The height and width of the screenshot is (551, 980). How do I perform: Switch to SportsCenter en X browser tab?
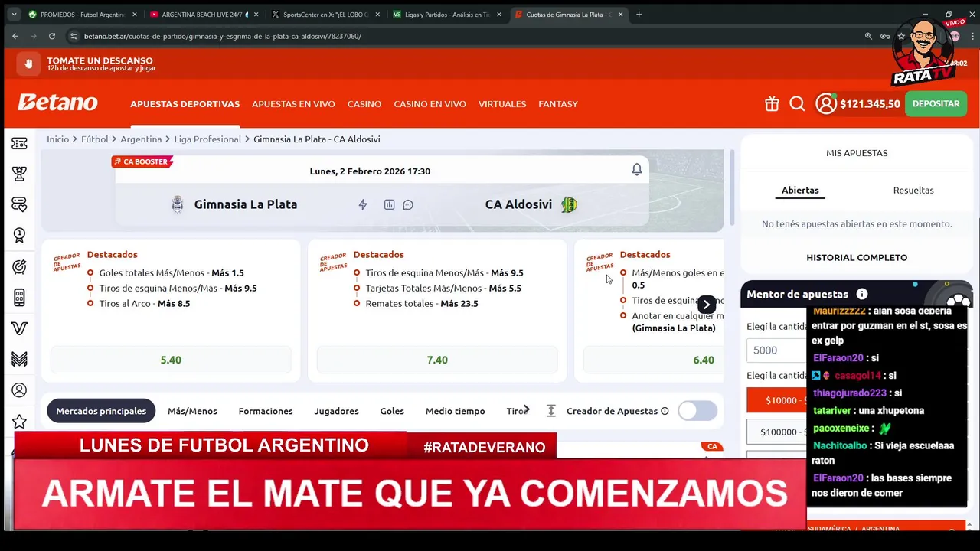325,14
